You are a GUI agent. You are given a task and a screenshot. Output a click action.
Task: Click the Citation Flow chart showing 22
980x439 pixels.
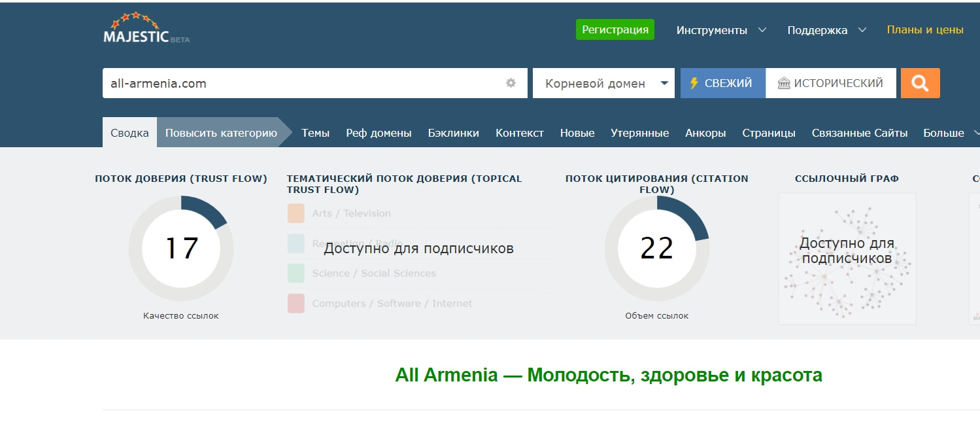tap(657, 249)
